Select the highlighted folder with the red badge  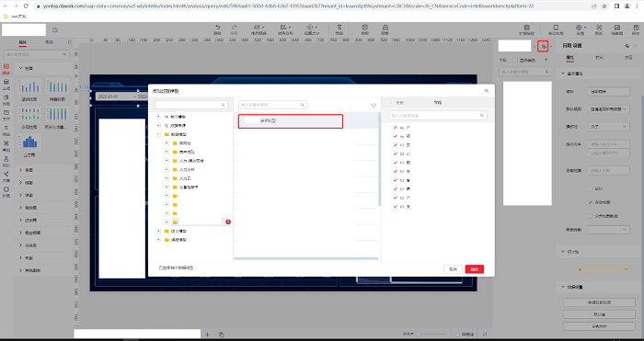click(x=201, y=222)
